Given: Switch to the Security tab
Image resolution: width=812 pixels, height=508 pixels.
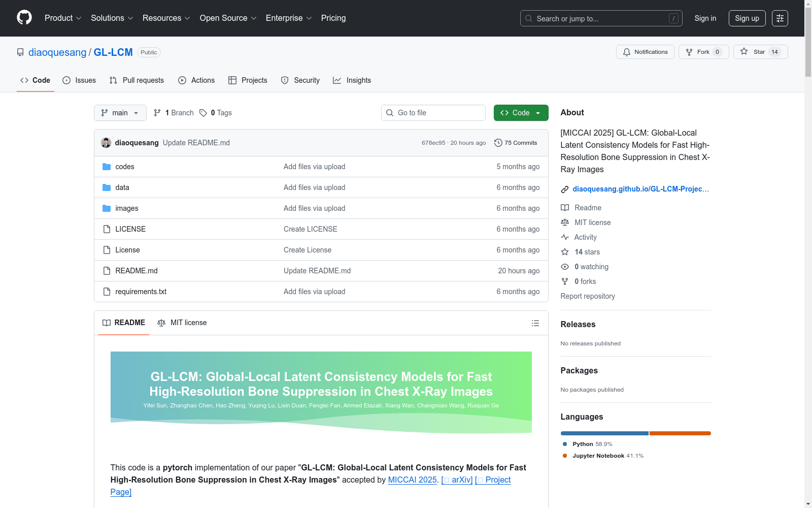Looking at the screenshot, I should click(x=300, y=80).
